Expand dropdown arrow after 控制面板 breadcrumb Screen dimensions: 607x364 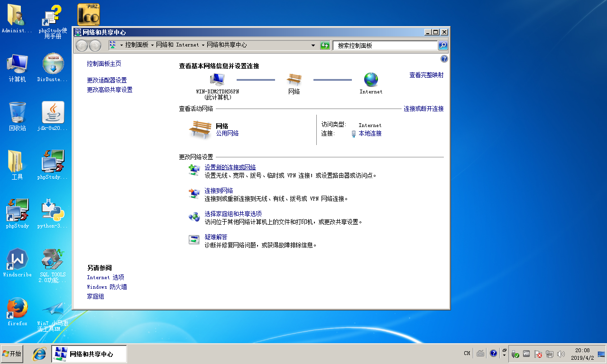tap(152, 45)
